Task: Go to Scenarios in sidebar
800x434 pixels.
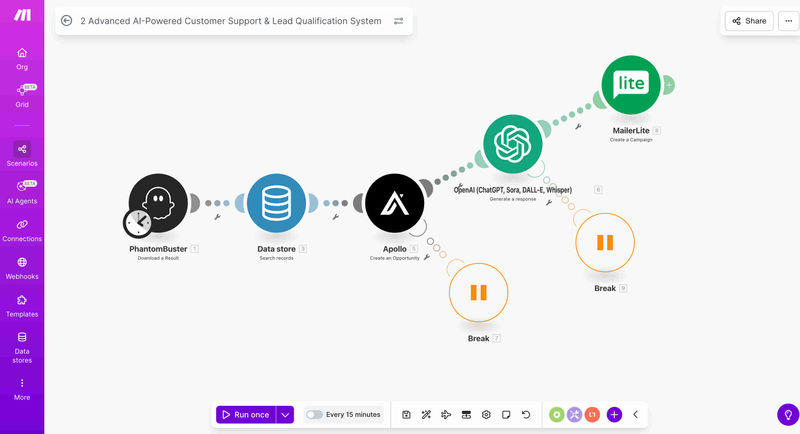Action: (x=22, y=155)
